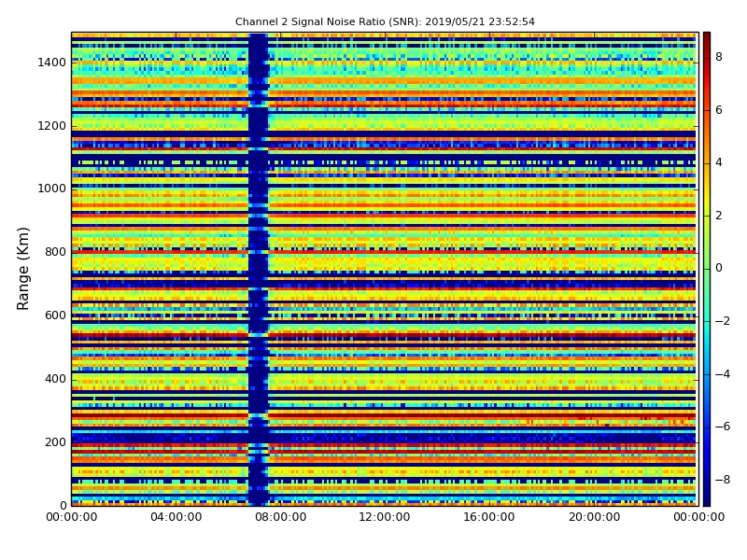This screenshot has width=747, height=560.
Task: Click the y-axis tick label 200
Action: [55, 441]
